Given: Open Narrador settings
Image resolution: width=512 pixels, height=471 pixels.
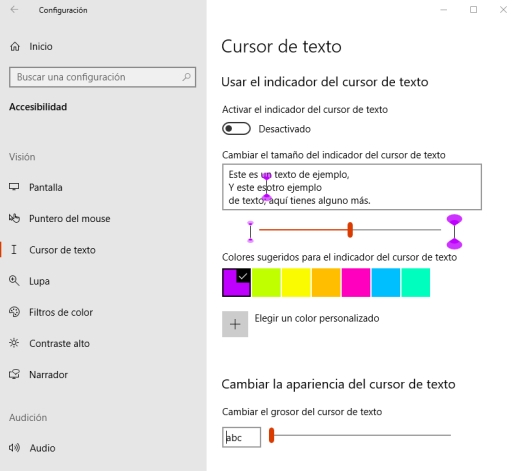Looking at the screenshot, I should [x=48, y=375].
